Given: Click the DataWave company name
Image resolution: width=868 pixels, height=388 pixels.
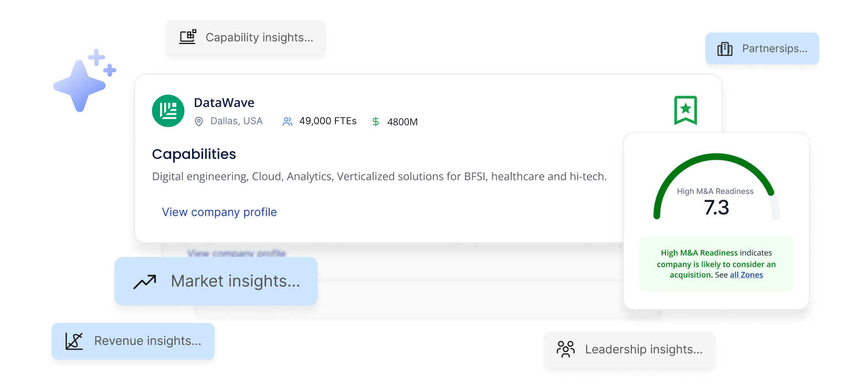Looking at the screenshot, I should point(224,103).
